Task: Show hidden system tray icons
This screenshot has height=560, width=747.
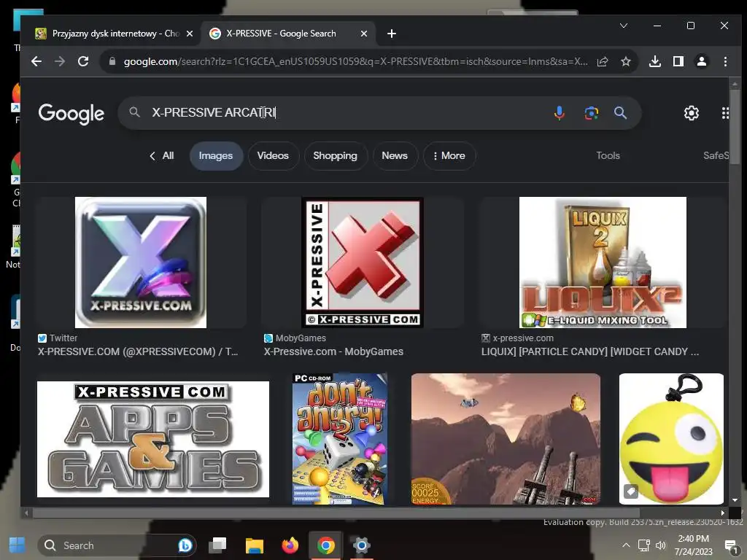Action: click(x=626, y=545)
